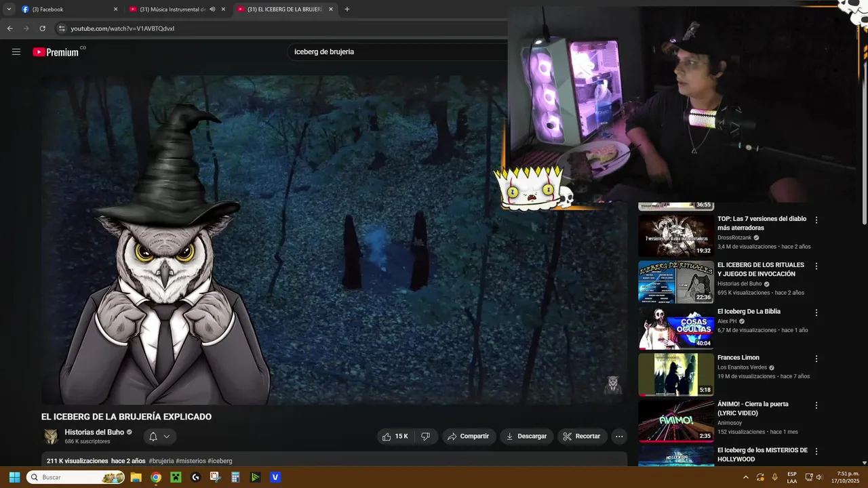
Task: Click the taskbar Buscar search box
Action: click(76, 477)
